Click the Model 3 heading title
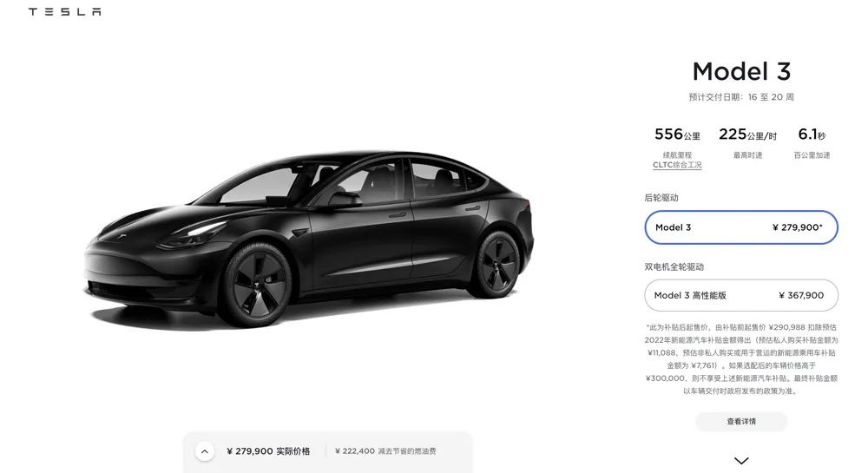 coord(741,71)
